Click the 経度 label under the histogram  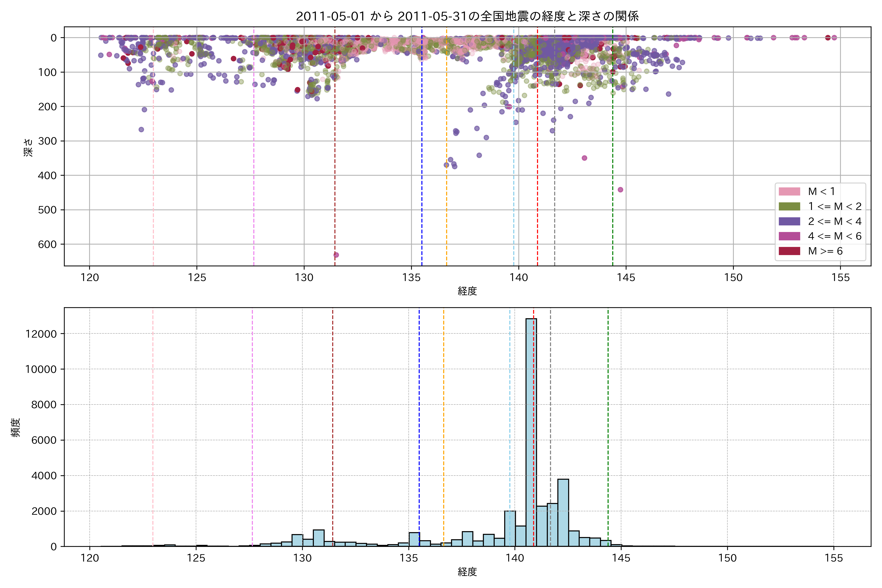click(x=467, y=572)
